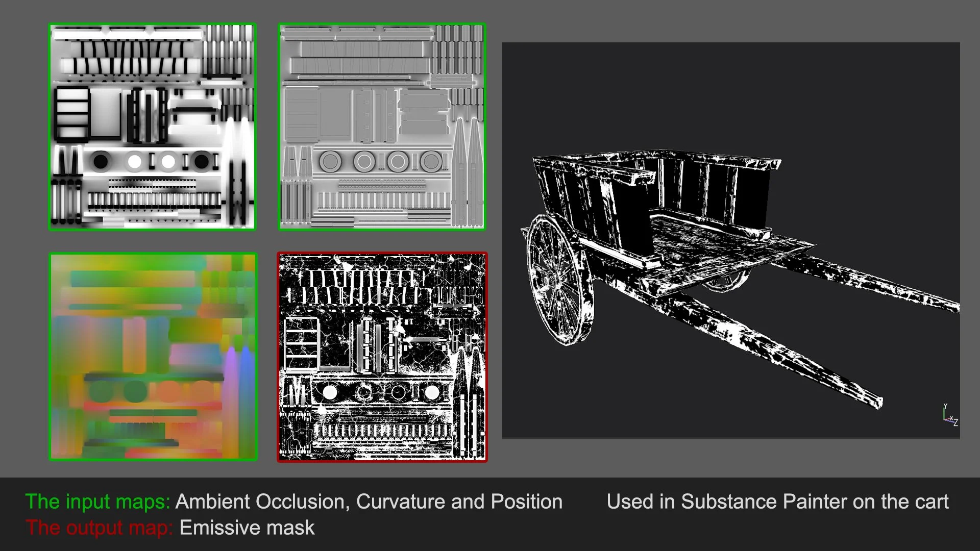The width and height of the screenshot is (980, 551).
Task: Select the Ambient Occlusion map thumbnail
Action: (x=152, y=127)
